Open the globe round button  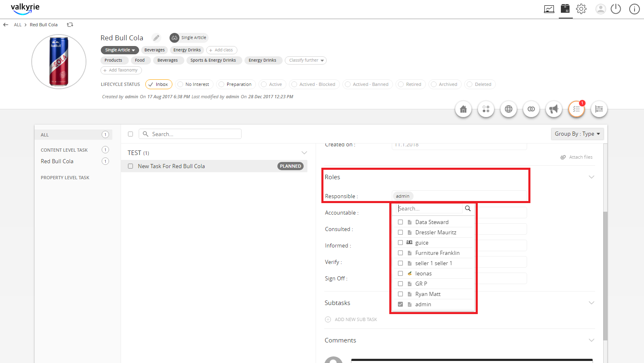pyautogui.click(x=509, y=109)
